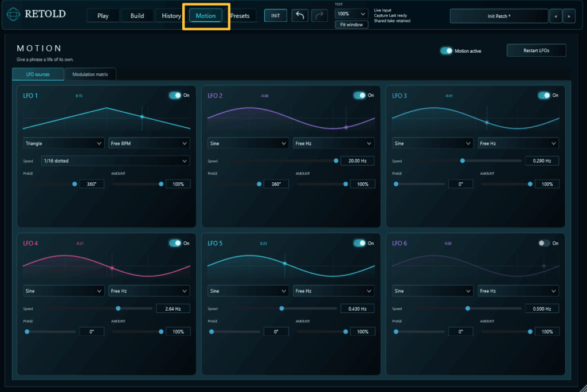Click the LFO 4 pink waveform display
Screen dimensions: 587x392
click(x=106, y=266)
